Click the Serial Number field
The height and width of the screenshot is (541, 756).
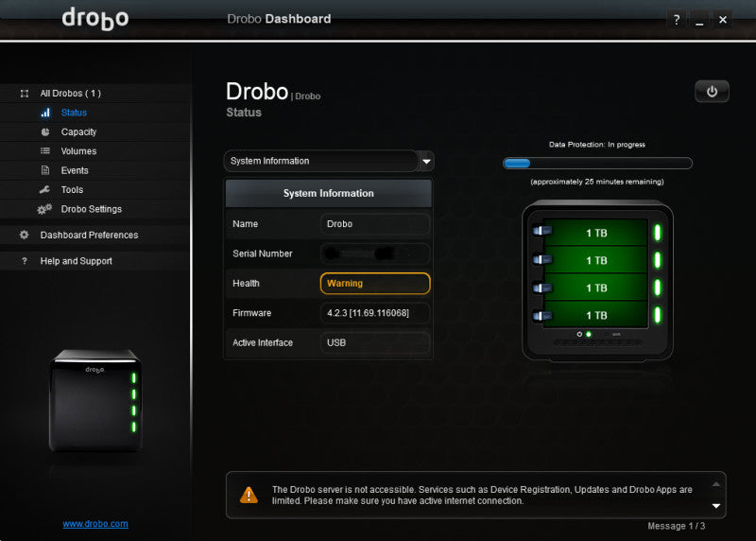click(x=374, y=253)
